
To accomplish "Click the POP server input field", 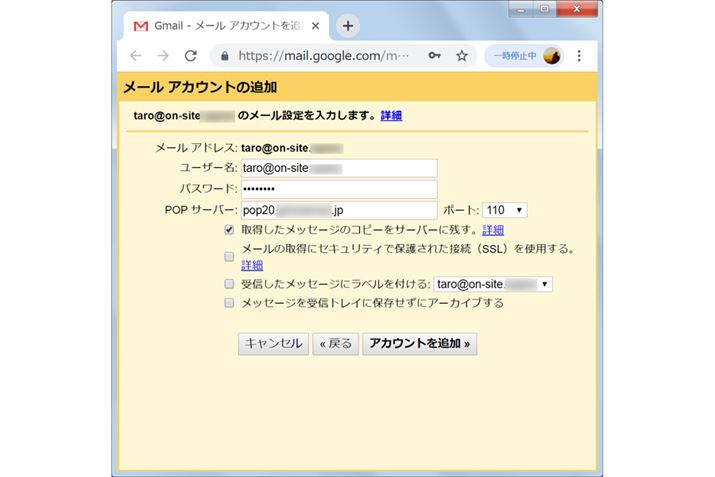I will 338,210.
